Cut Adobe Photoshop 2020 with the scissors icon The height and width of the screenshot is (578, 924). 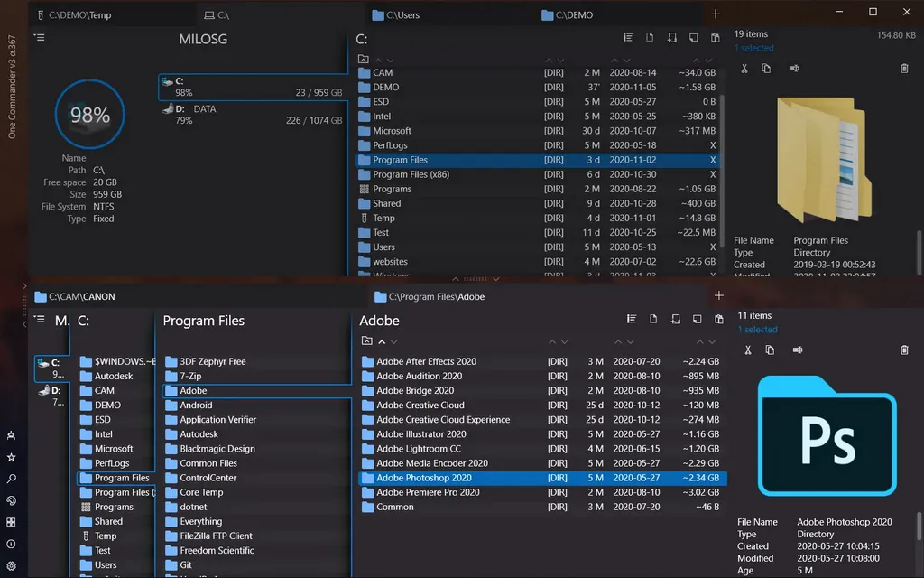(748, 350)
